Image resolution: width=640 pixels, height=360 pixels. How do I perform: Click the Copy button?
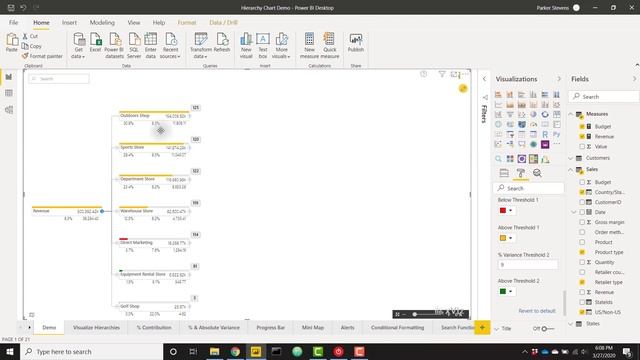pyautogui.click(x=32, y=46)
